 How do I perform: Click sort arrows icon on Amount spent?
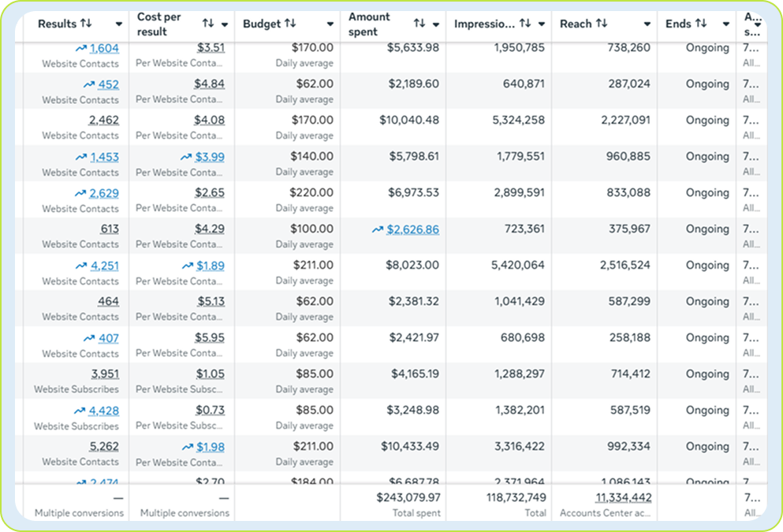pyautogui.click(x=419, y=24)
